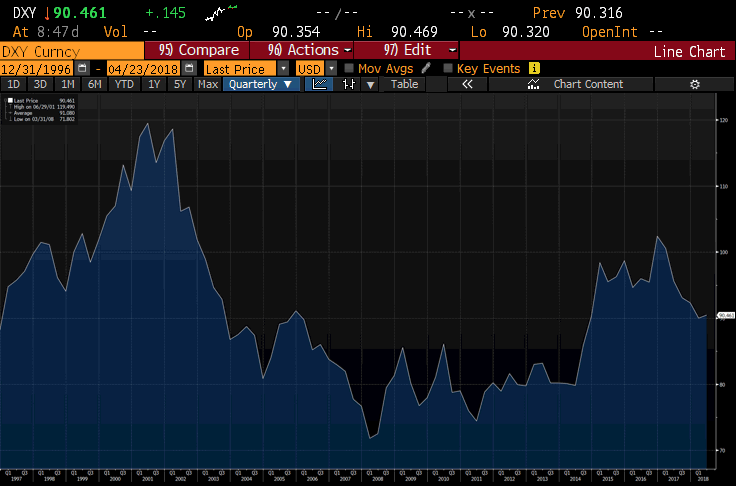Click the Last Price field selector
This screenshot has height=486, width=736.
coord(240,69)
